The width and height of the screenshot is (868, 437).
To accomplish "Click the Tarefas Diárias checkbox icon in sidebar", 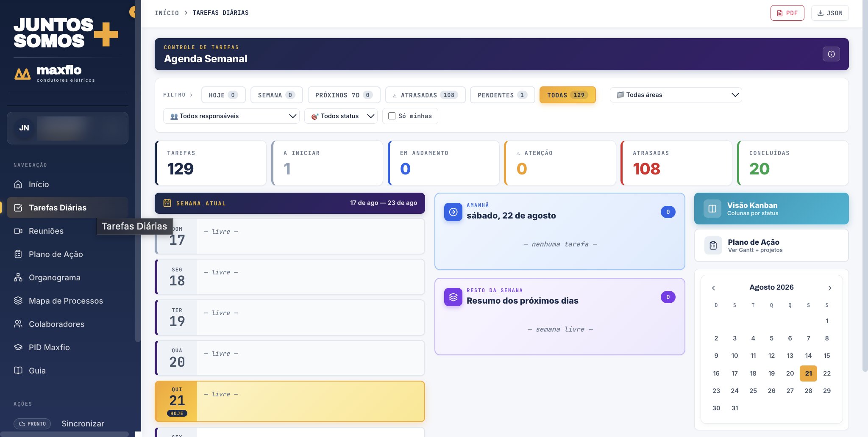I will [x=18, y=207].
